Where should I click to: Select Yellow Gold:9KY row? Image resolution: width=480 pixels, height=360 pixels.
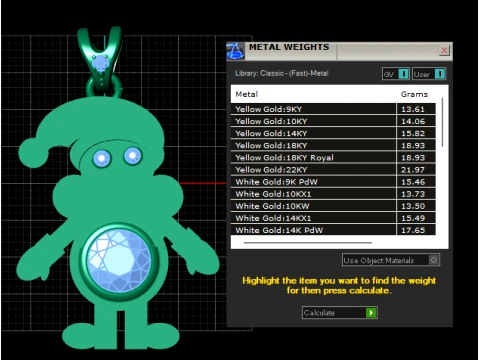[x=333, y=109]
